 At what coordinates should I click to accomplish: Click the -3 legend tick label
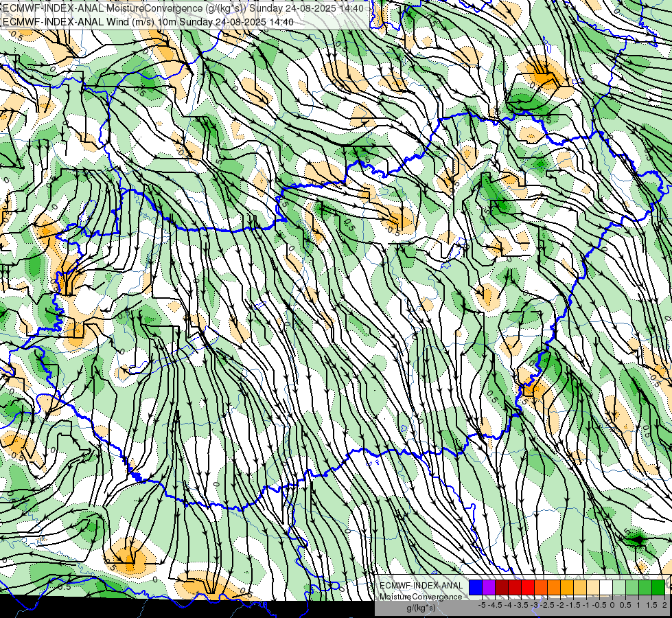click(x=535, y=605)
